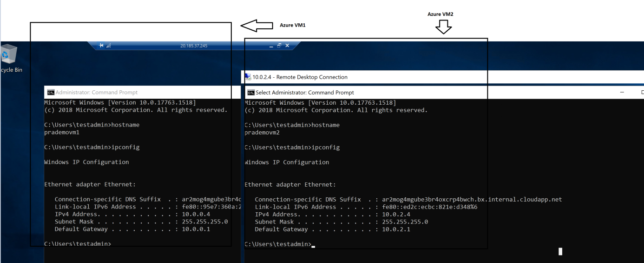
Task: Click Microsoft Corporation copyright line in prademovm2 prompt
Action: [336, 110]
